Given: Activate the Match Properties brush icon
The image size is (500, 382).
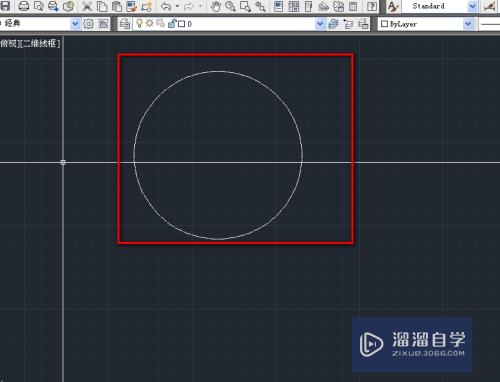Looking at the screenshot, I should click(131, 6).
